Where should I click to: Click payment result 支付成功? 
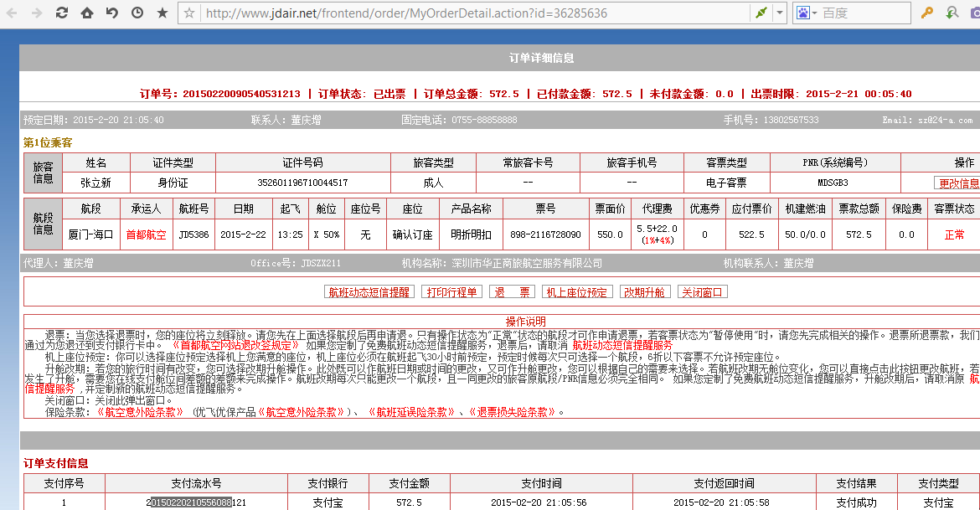856,502
